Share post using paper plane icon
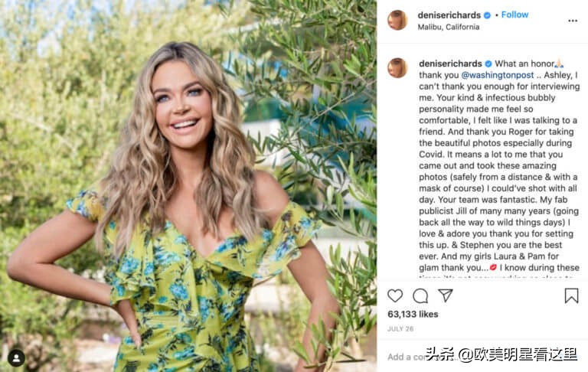This screenshot has height=372, width=588. pyautogui.click(x=446, y=295)
